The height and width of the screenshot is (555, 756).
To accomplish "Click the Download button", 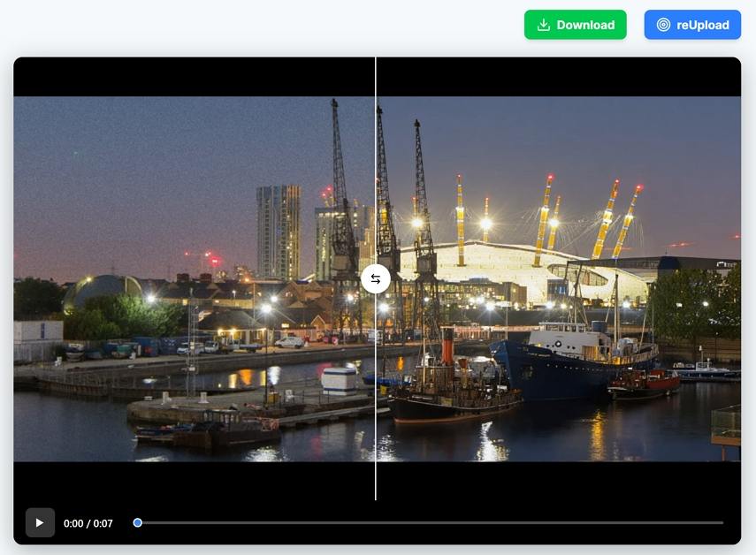I will click(576, 25).
